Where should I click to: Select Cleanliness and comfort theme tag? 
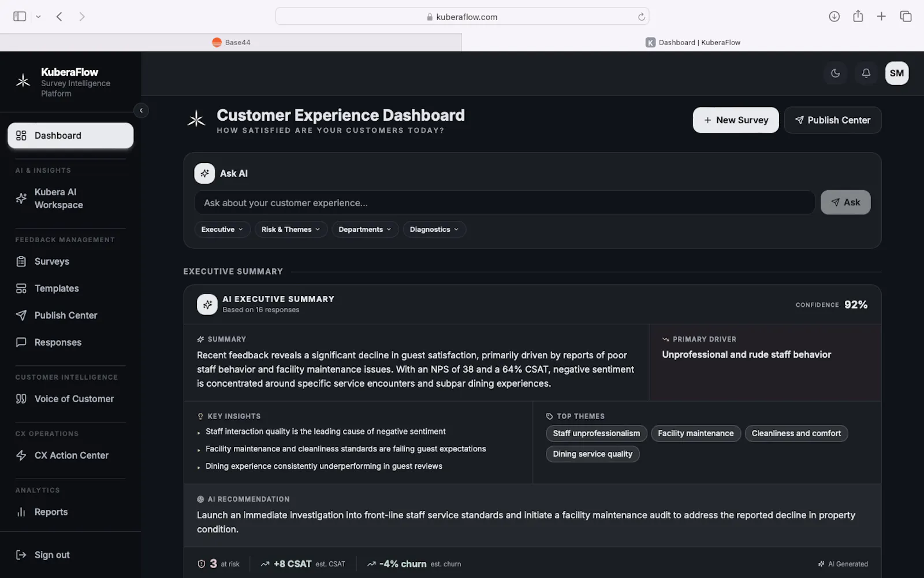(x=796, y=433)
